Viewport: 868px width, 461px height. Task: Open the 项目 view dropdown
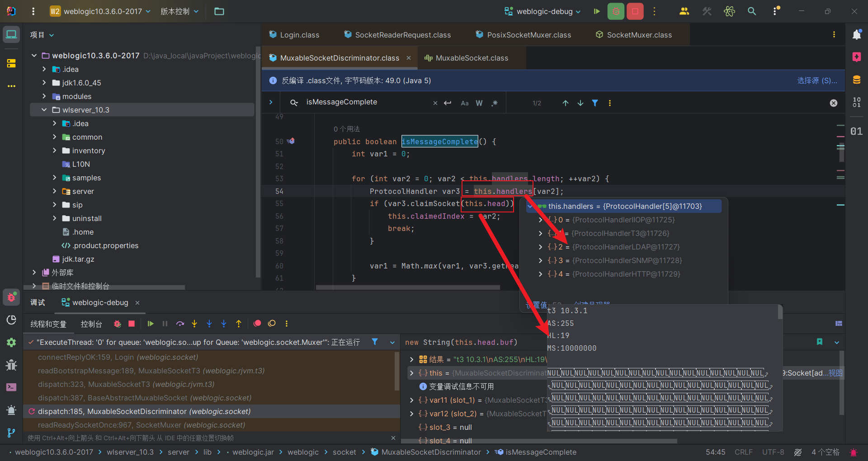coord(42,35)
